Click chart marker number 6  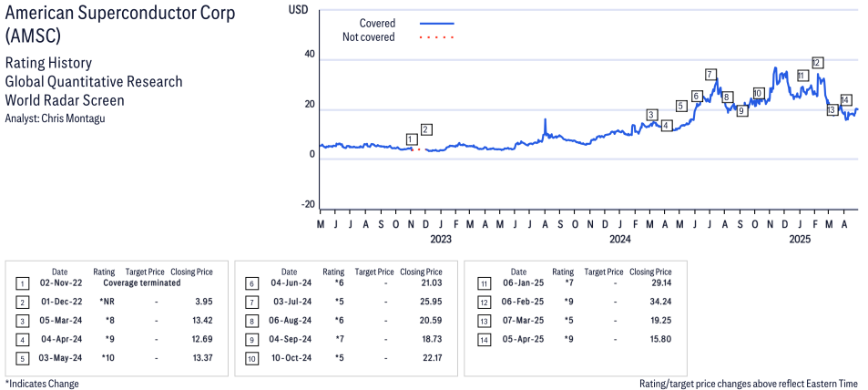[x=697, y=96]
